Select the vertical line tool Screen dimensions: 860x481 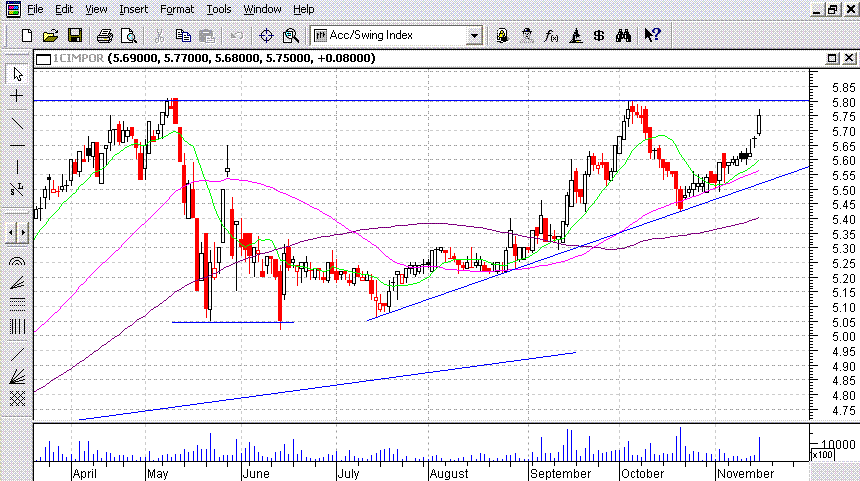tap(18, 167)
